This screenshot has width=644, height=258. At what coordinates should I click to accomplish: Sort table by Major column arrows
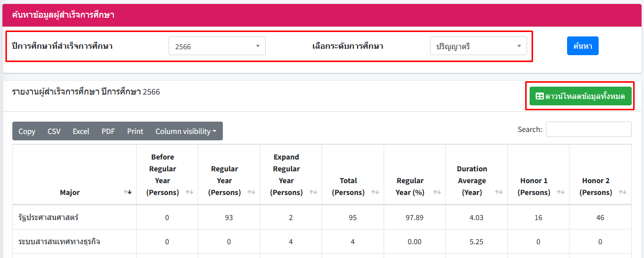tap(128, 193)
